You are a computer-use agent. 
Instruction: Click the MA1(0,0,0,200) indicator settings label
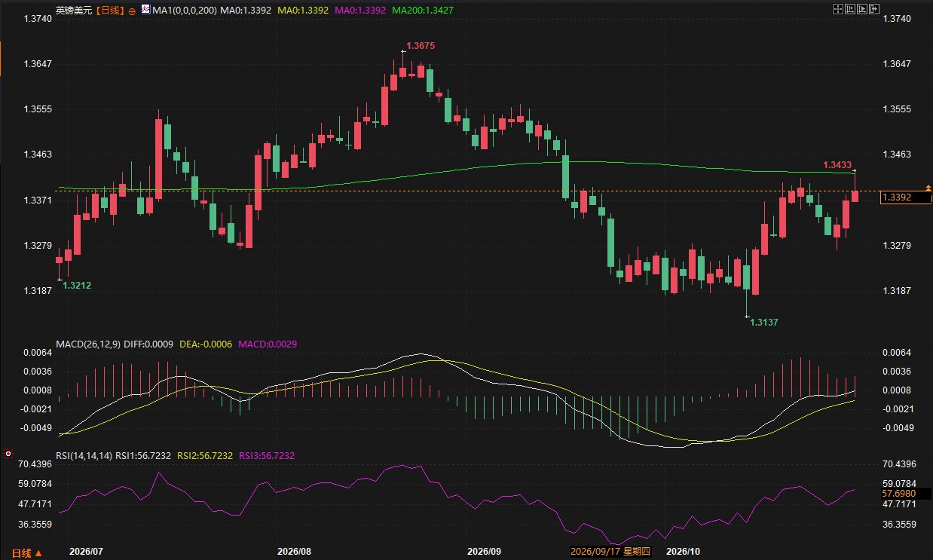click(x=184, y=11)
